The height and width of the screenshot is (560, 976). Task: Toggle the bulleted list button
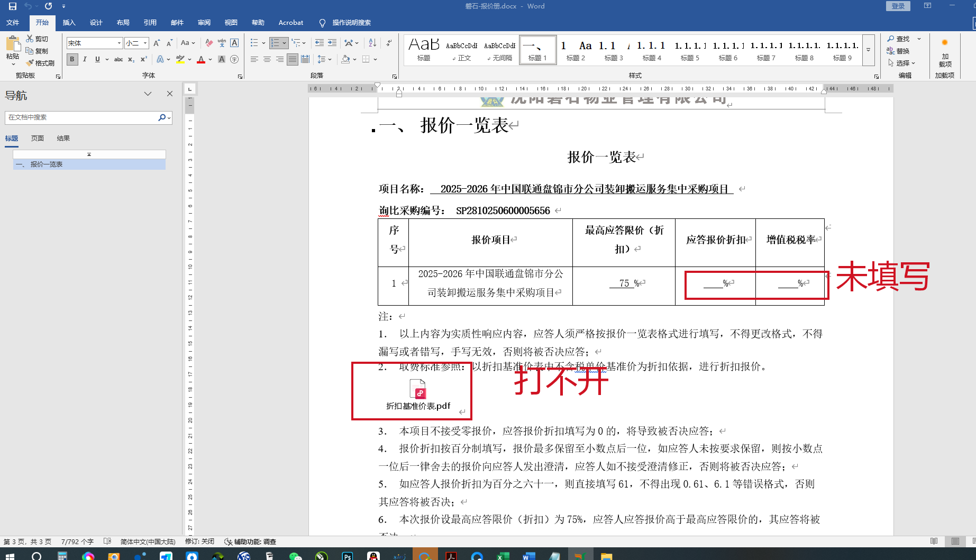[254, 43]
